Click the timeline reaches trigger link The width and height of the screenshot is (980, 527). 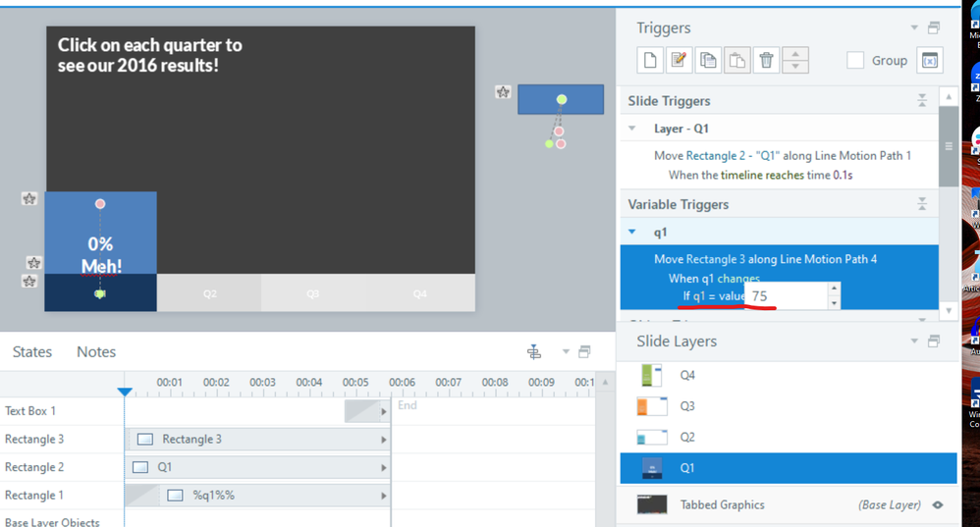763,175
